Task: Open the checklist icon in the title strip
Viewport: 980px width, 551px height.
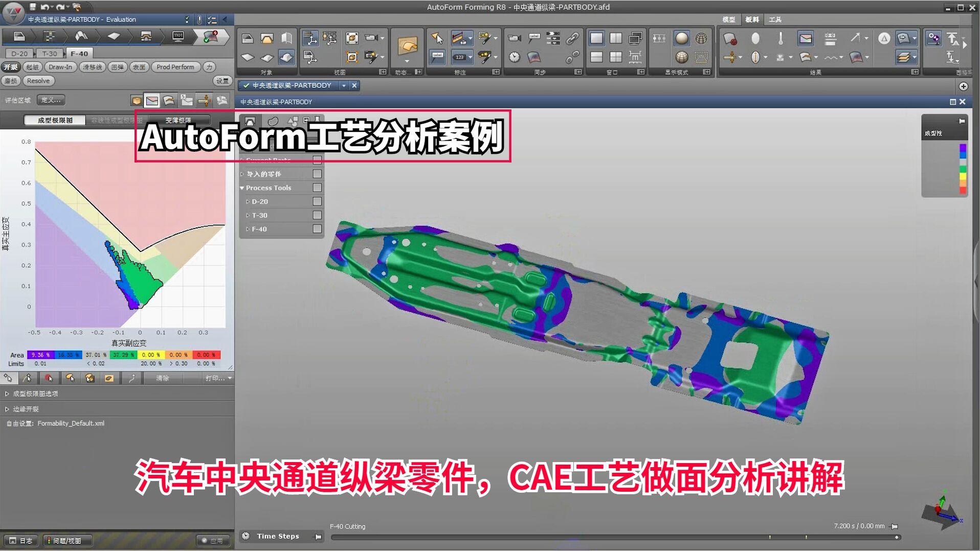Action: pos(212,20)
